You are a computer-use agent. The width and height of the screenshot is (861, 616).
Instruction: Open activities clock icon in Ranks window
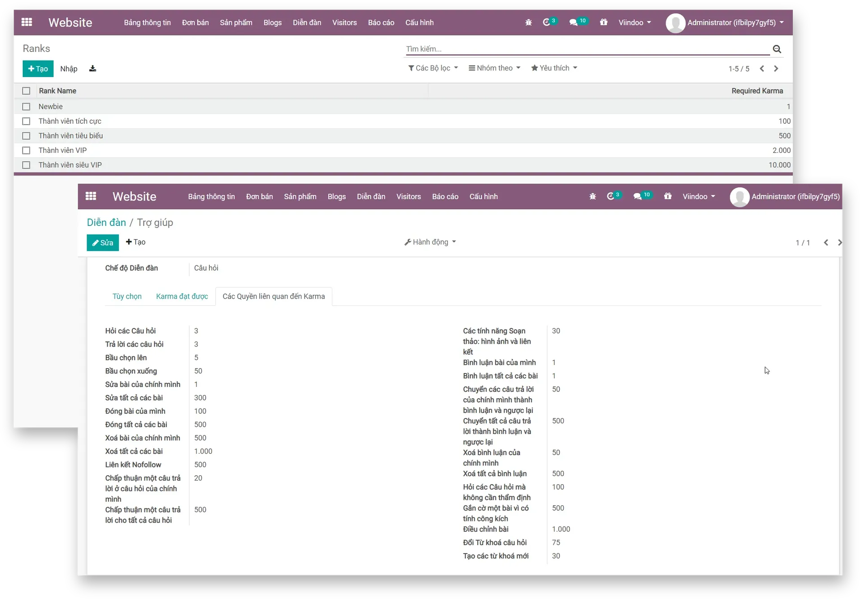[x=546, y=22]
